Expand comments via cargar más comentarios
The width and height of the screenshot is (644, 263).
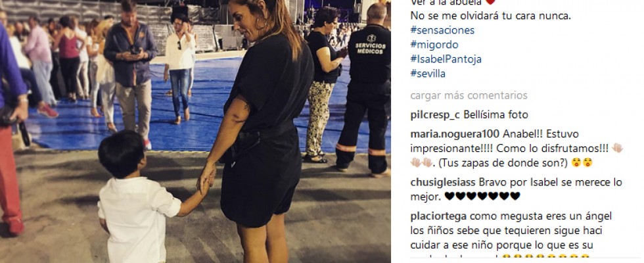pyautogui.click(x=469, y=96)
